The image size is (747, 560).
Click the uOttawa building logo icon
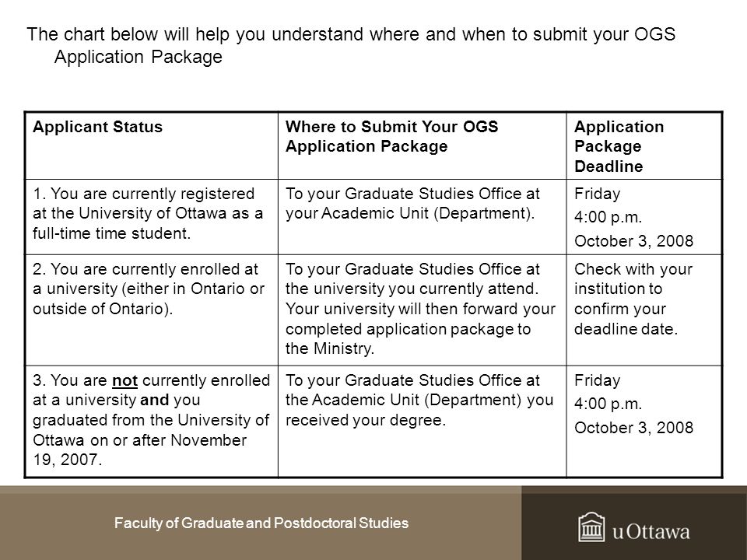point(591,527)
